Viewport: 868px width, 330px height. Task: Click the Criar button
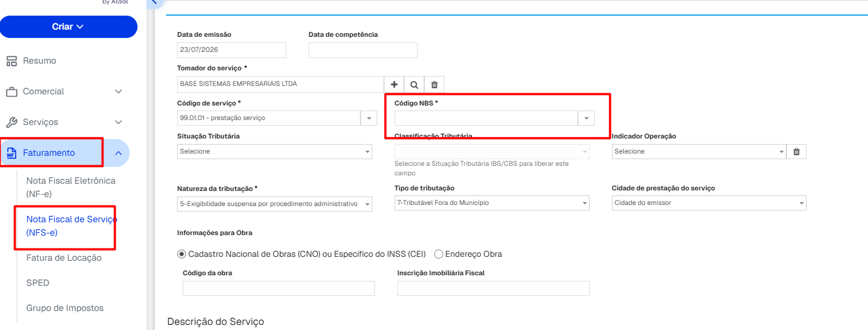click(x=68, y=27)
